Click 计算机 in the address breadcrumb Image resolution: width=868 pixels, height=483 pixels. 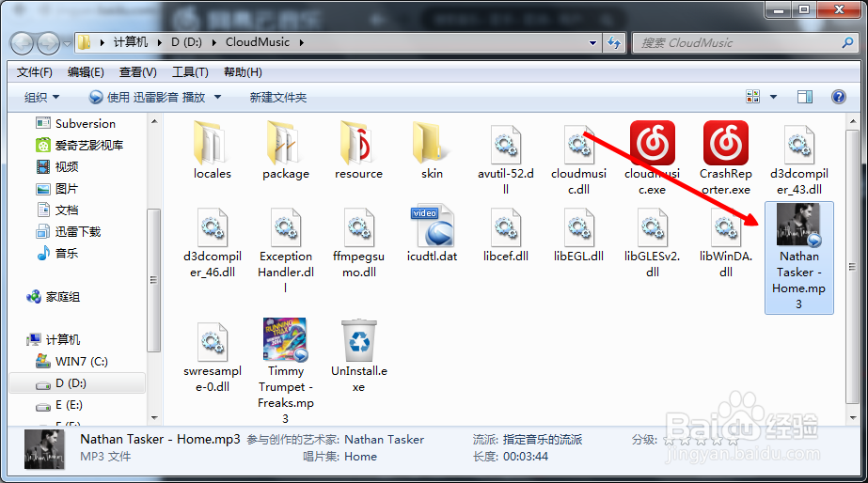[x=131, y=42]
